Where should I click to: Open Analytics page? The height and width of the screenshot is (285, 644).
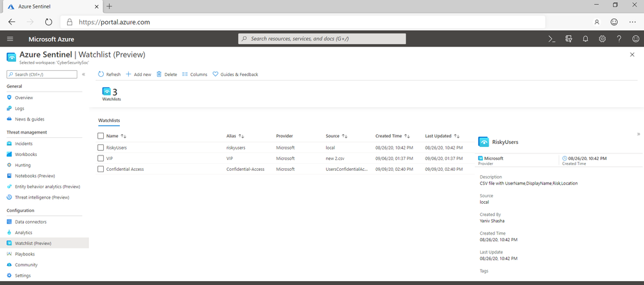[23, 232]
